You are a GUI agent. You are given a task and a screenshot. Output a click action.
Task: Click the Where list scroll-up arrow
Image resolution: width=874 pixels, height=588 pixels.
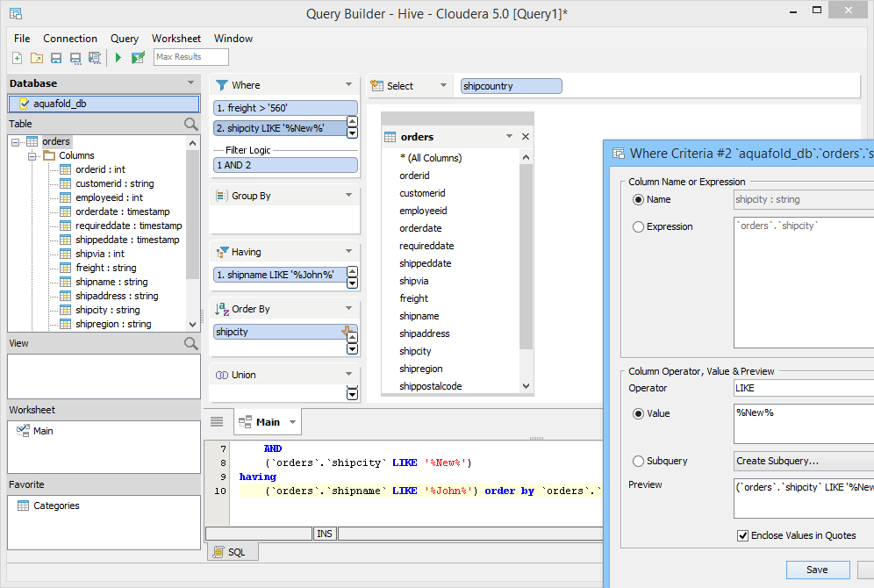(x=352, y=122)
